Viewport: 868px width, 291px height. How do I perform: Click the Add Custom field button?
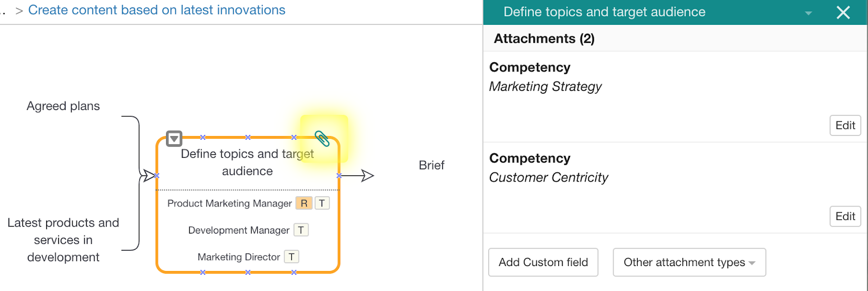click(x=543, y=263)
